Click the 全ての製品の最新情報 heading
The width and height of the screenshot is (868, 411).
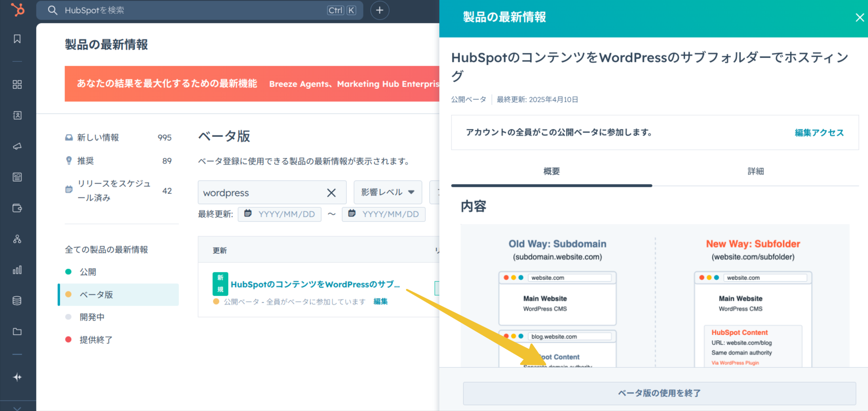click(106, 249)
